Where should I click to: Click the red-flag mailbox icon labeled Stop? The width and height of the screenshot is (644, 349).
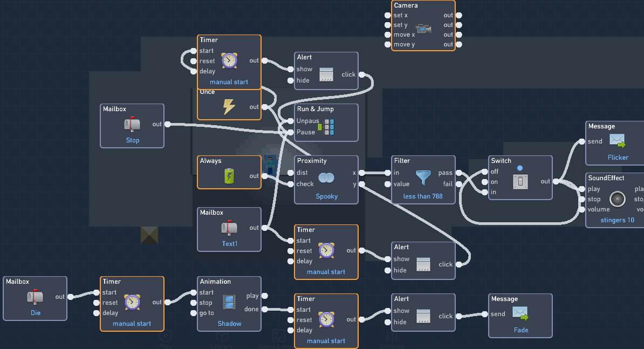132,125
